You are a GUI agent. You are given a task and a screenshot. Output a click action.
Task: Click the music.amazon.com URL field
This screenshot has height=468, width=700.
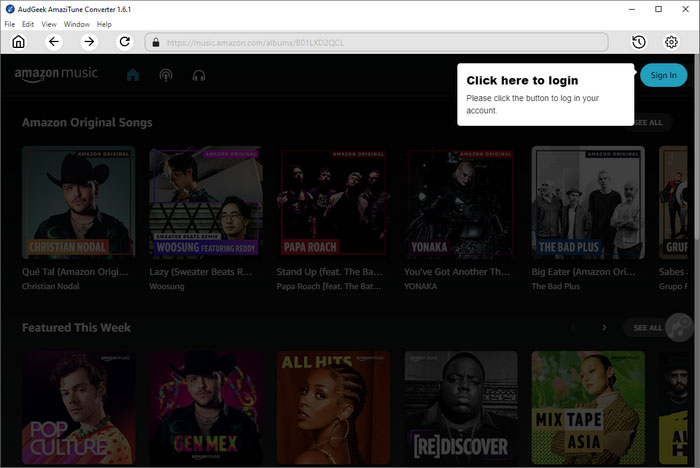click(377, 42)
